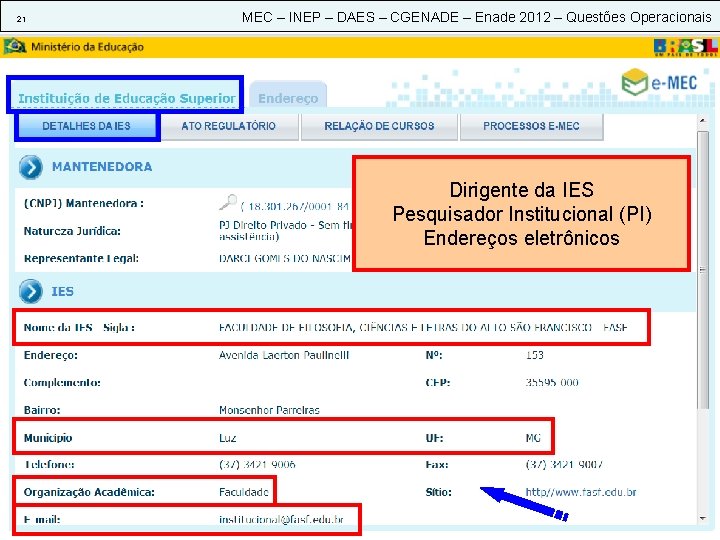Open the http://www.fasf.edu.br site link
This screenshot has height=540, width=720.
click(581, 492)
